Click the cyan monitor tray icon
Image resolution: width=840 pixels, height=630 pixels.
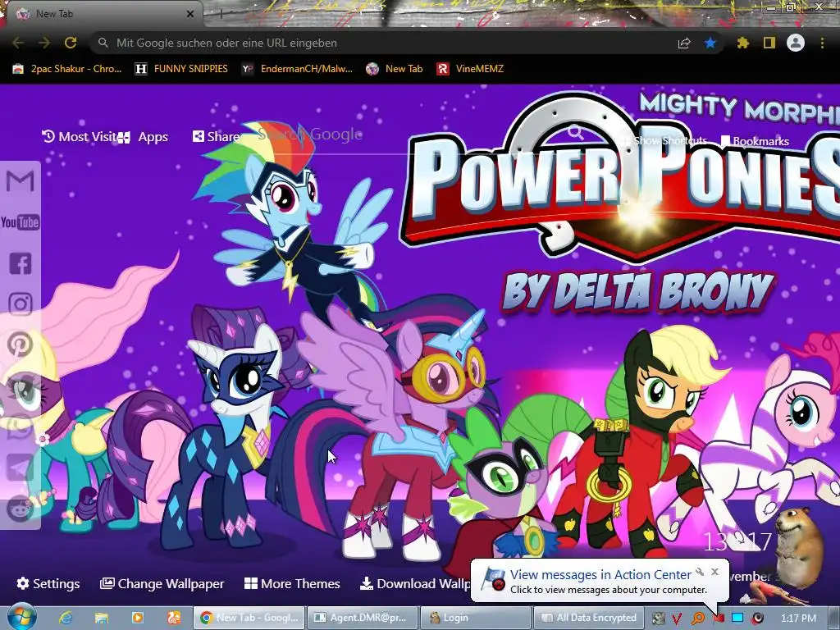(737, 619)
